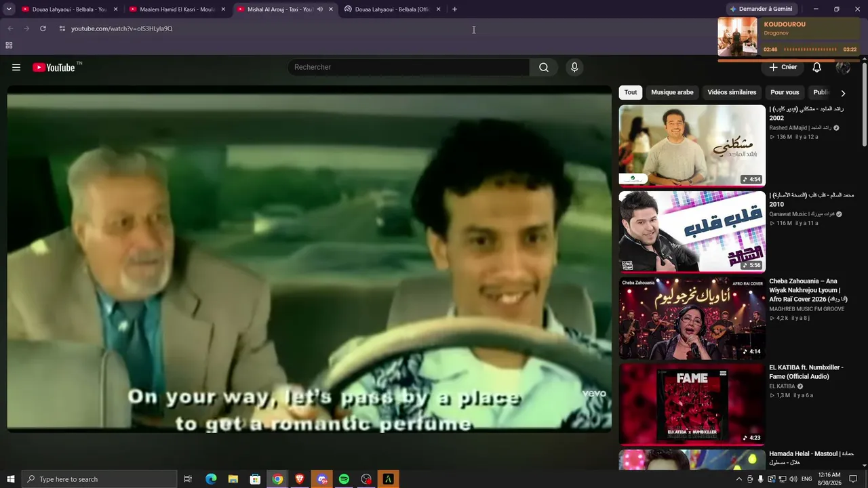Open the YouTube account avatar menu
Image resolution: width=868 pixels, height=488 pixels.
click(x=843, y=67)
